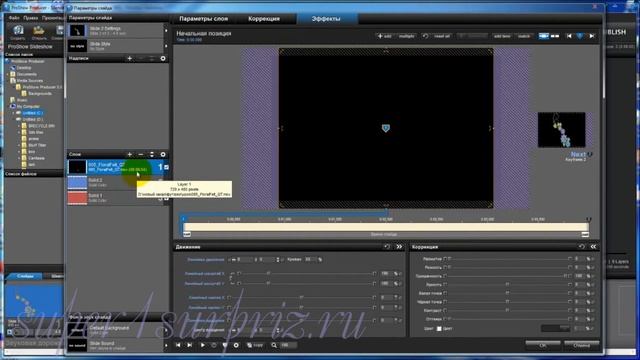Toggle Белая точка checkbox in Коррекция
This screenshot has width=640, height=360.
click(445, 293)
